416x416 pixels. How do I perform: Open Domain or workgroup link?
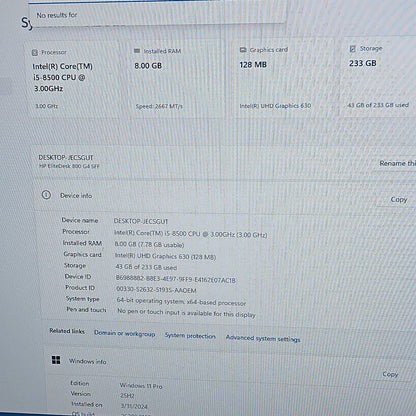coord(124,333)
